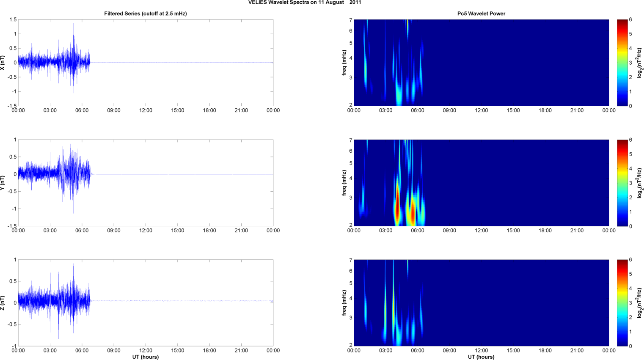Click the 'UT (hours)' label under the bottom spectrogram

tap(481, 357)
